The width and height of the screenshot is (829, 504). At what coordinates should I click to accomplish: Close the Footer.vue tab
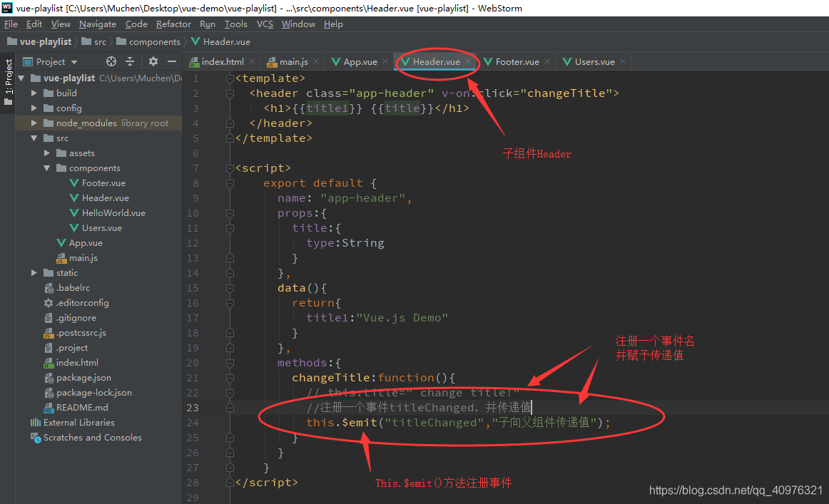pyautogui.click(x=547, y=61)
